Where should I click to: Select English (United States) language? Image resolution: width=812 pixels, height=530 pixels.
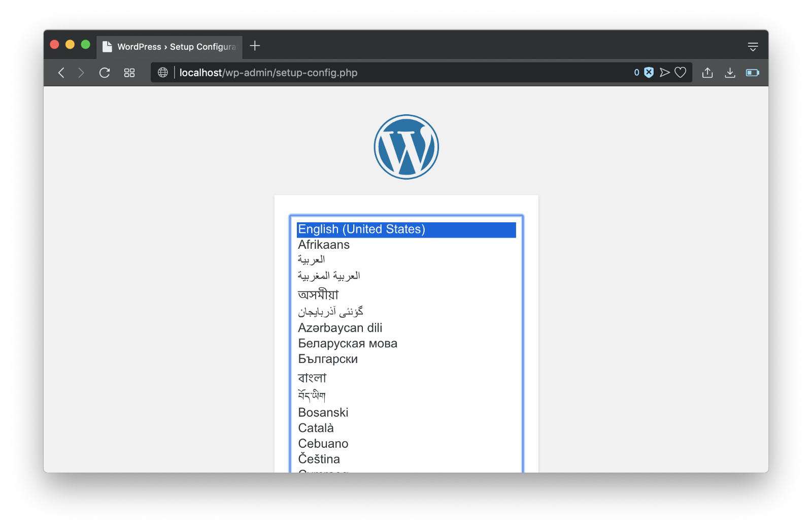coord(406,229)
